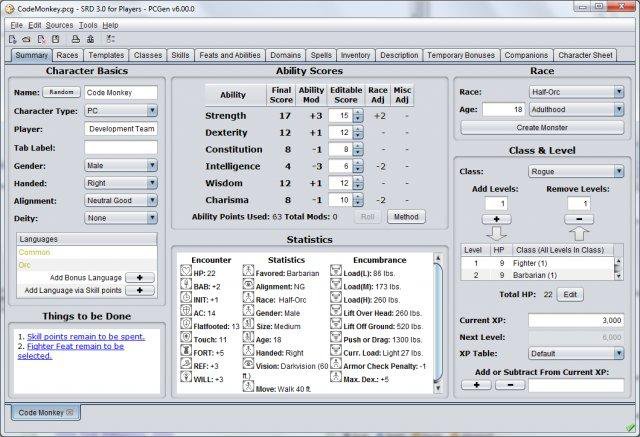The width and height of the screenshot is (640, 437).
Task: Click the shield icon beside AC: 14
Action: click(x=186, y=311)
